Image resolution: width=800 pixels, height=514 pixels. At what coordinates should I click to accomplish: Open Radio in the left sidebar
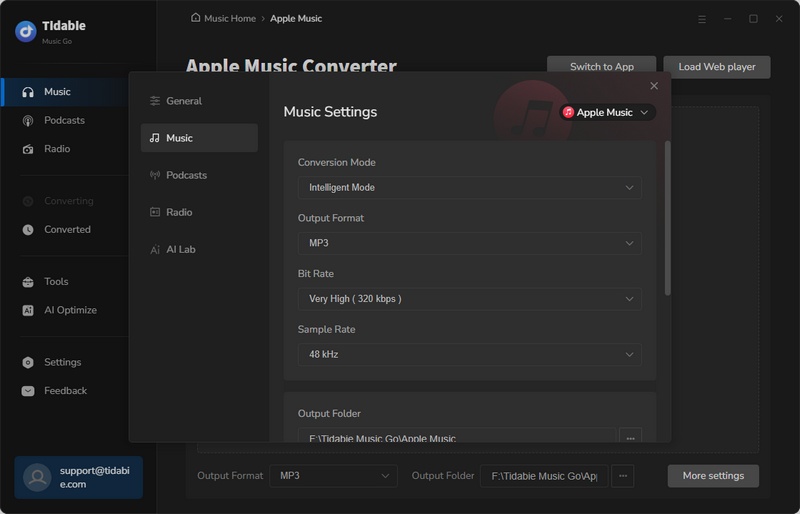(x=57, y=149)
